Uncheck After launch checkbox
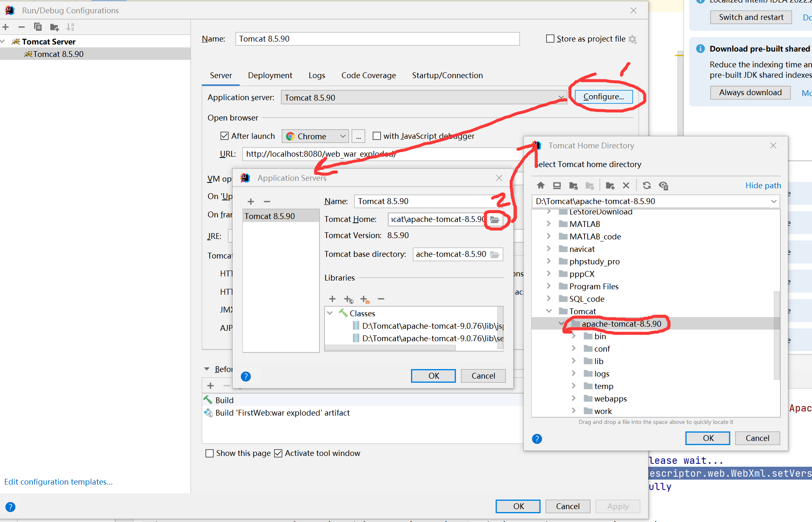The width and height of the screenshot is (812, 522). pyautogui.click(x=225, y=136)
